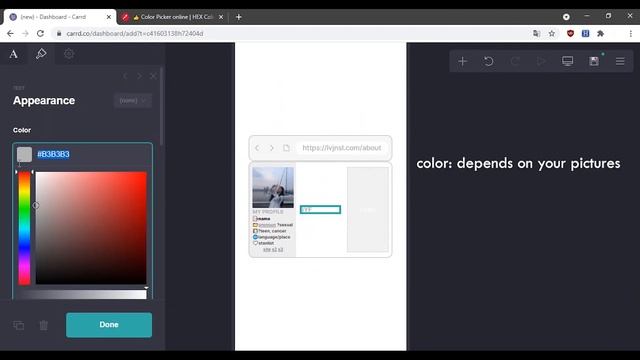This screenshot has height=360, width=640.
Task: Switch to the appearance brush tab
Action: (41, 54)
